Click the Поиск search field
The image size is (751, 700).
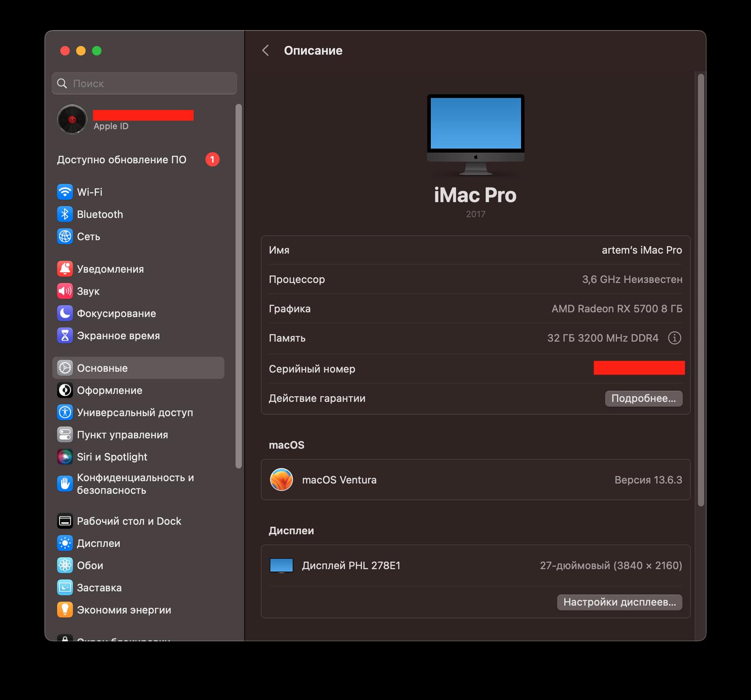point(144,84)
